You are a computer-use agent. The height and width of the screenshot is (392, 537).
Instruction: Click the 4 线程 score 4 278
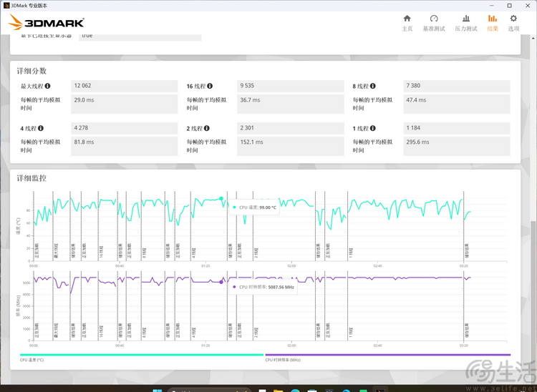click(x=125, y=128)
